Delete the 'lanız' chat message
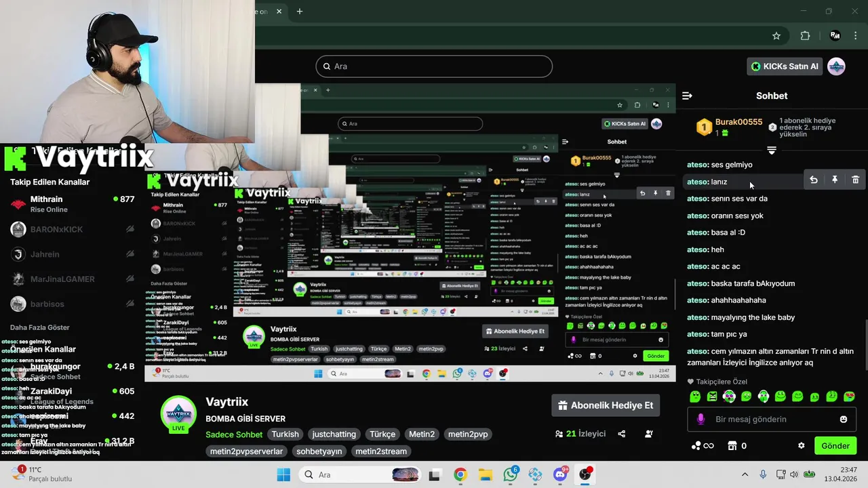This screenshot has width=868, height=488. tap(856, 180)
